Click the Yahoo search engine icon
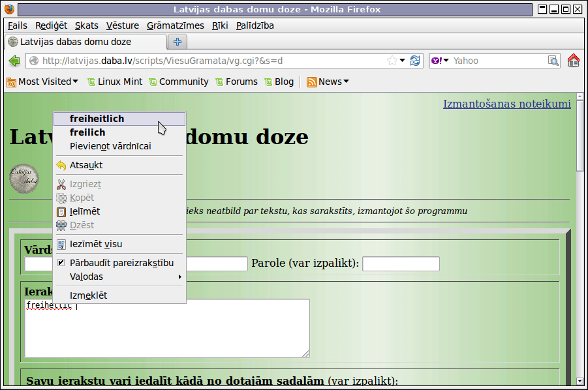588x390 pixels. click(x=437, y=61)
